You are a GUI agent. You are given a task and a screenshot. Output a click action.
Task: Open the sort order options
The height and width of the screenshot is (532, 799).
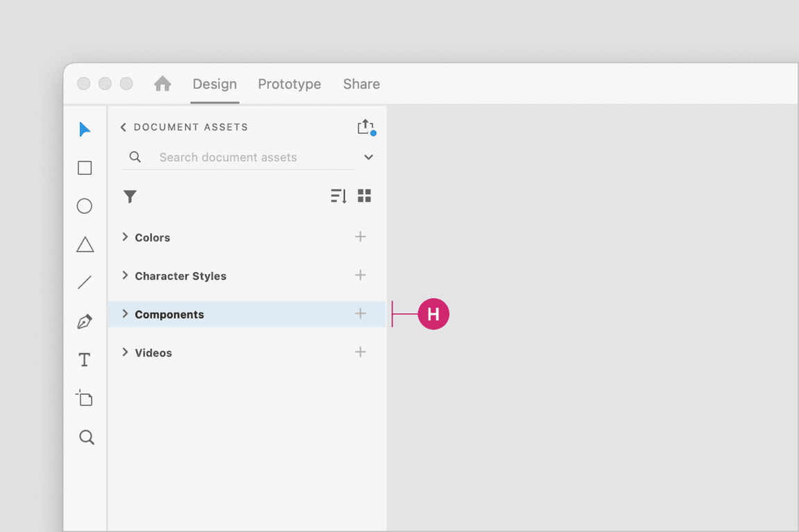(x=338, y=196)
